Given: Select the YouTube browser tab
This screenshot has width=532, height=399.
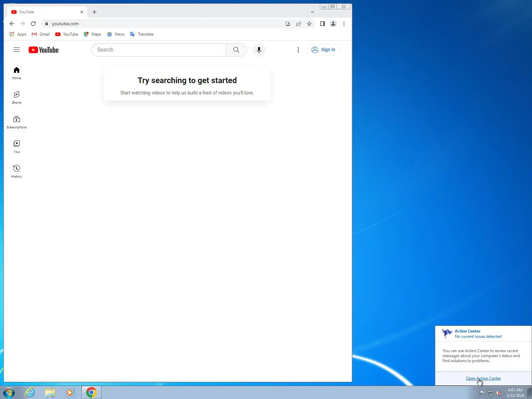Looking at the screenshot, I should (x=47, y=12).
